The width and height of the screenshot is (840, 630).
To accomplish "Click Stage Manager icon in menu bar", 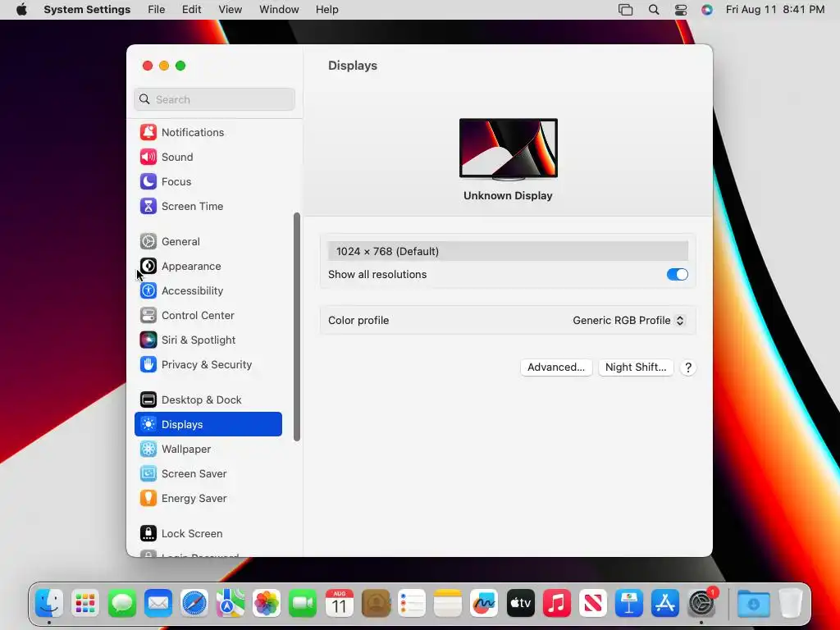I will coord(625,10).
